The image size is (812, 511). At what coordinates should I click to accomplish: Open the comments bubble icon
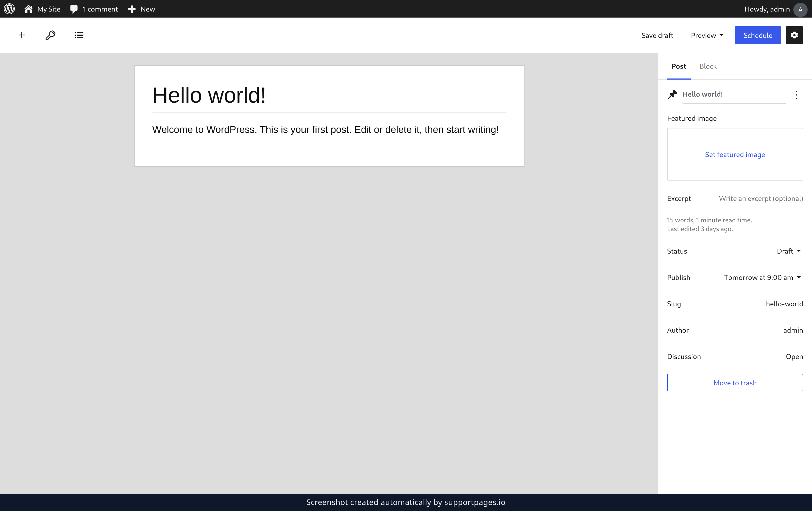click(74, 9)
